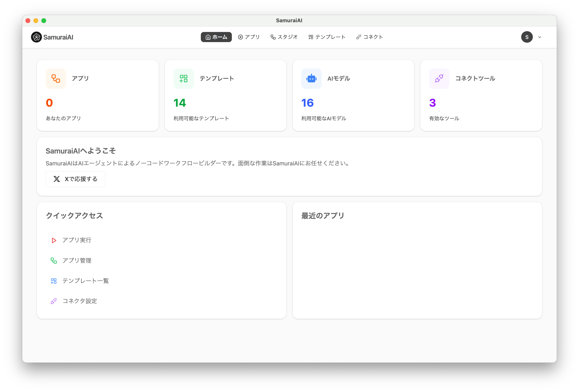Click the purple コネクタ設定 plug icon

[54, 301]
